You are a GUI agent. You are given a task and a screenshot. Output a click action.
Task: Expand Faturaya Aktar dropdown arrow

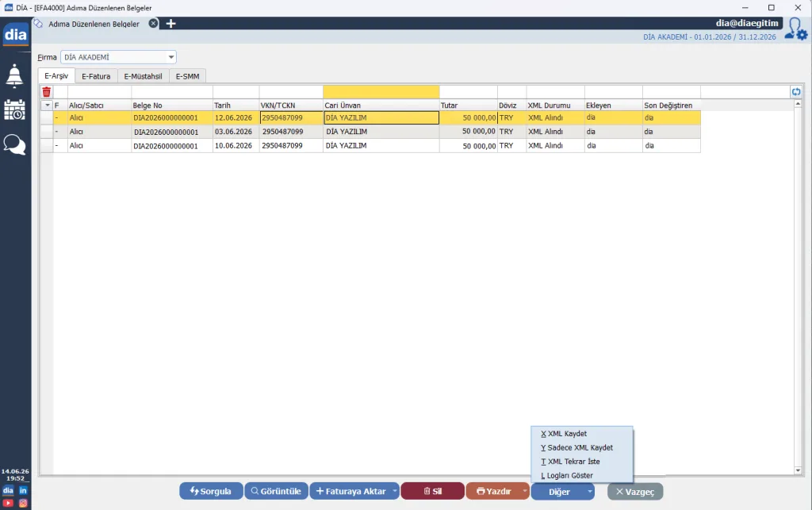pyautogui.click(x=395, y=491)
